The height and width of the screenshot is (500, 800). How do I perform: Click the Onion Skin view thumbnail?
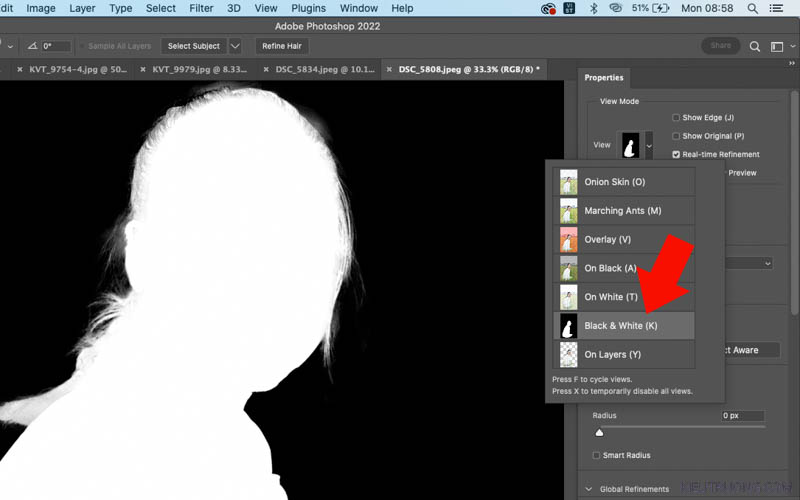568,182
